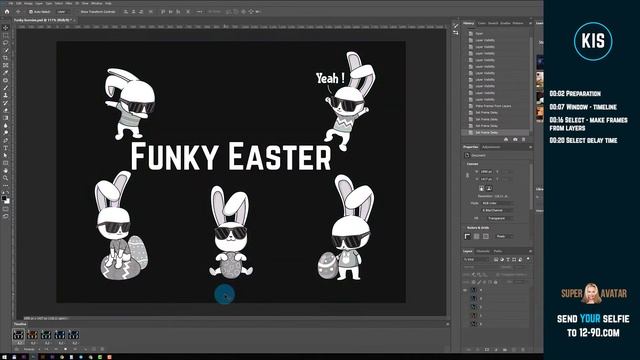Open the Fill Transparent dropdown
The height and width of the screenshot is (360, 640).
tap(500, 218)
